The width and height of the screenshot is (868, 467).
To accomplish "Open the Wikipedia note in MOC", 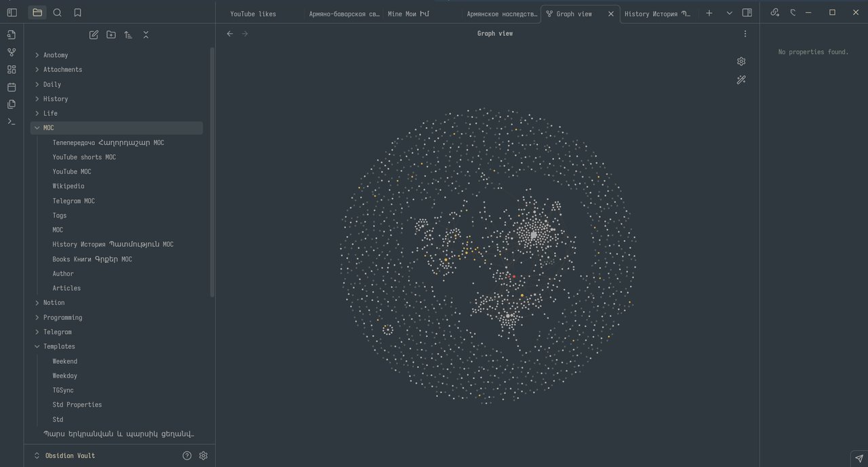I will tap(68, 186).
